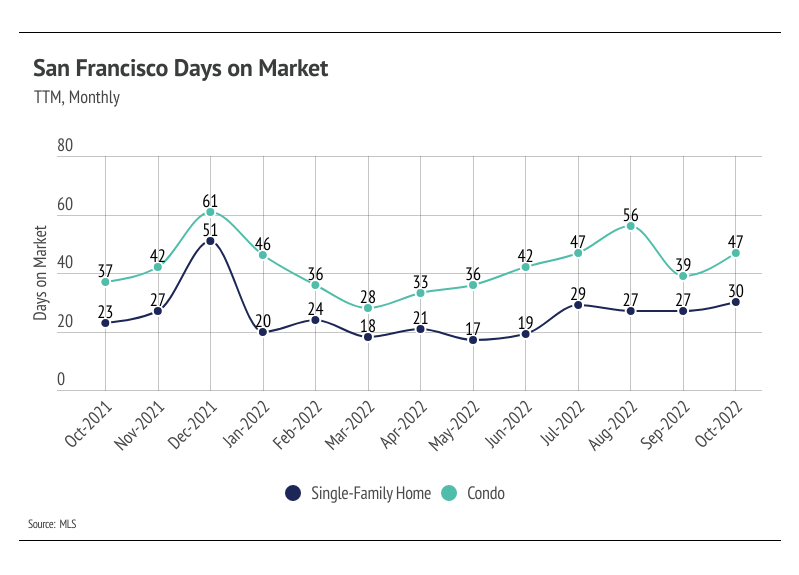Select the May-2022 x-axis label

pyautogui.click(x=454, y=426)
